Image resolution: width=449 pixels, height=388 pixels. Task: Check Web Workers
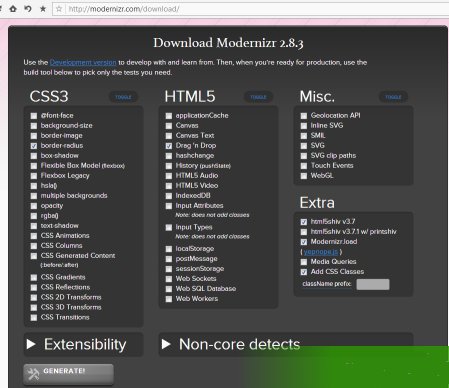coord(169,299)
